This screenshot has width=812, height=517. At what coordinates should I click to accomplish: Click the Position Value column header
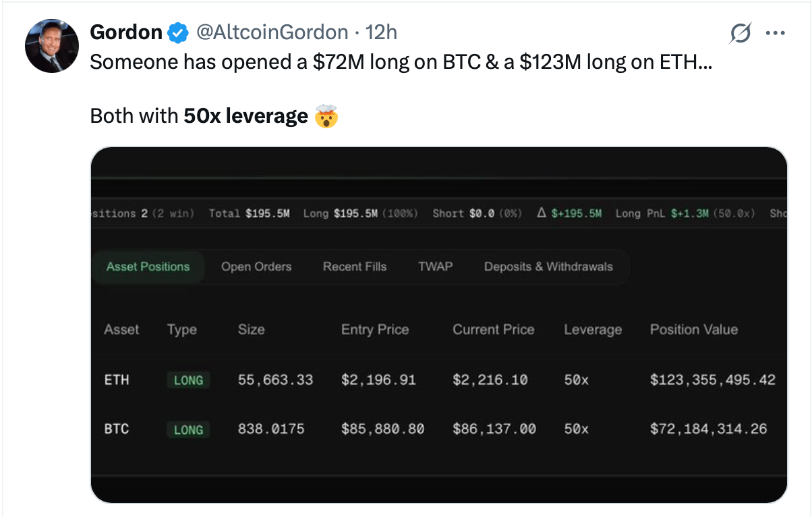pos(694,329)
